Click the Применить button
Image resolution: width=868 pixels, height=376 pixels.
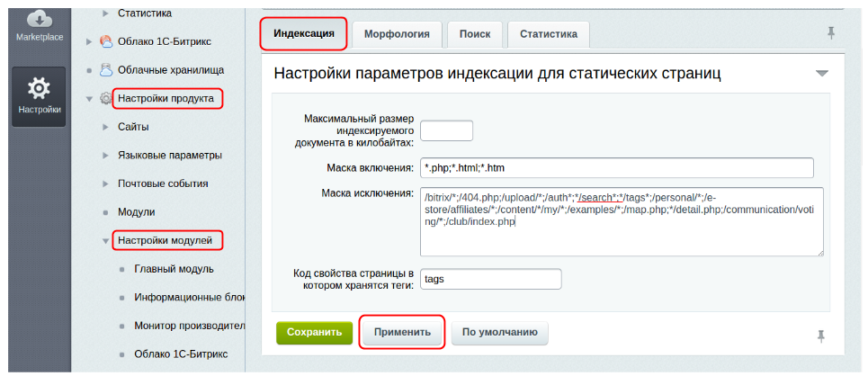click(403, 332)
